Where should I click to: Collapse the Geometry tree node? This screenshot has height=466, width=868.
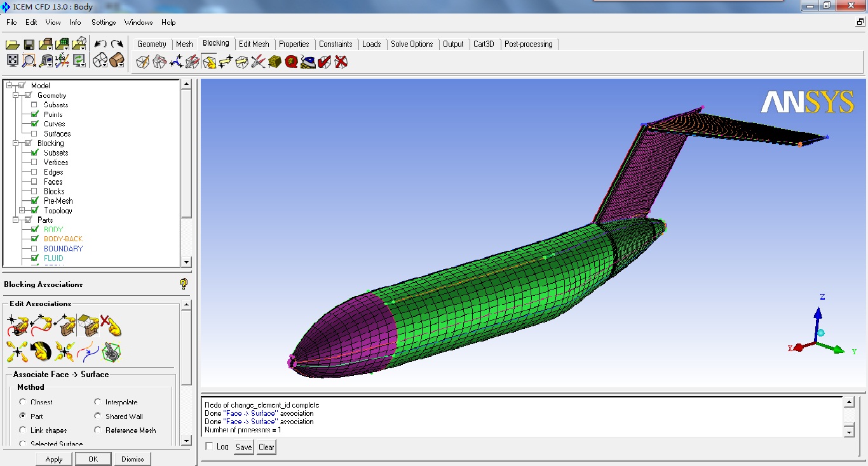point(16,95)
